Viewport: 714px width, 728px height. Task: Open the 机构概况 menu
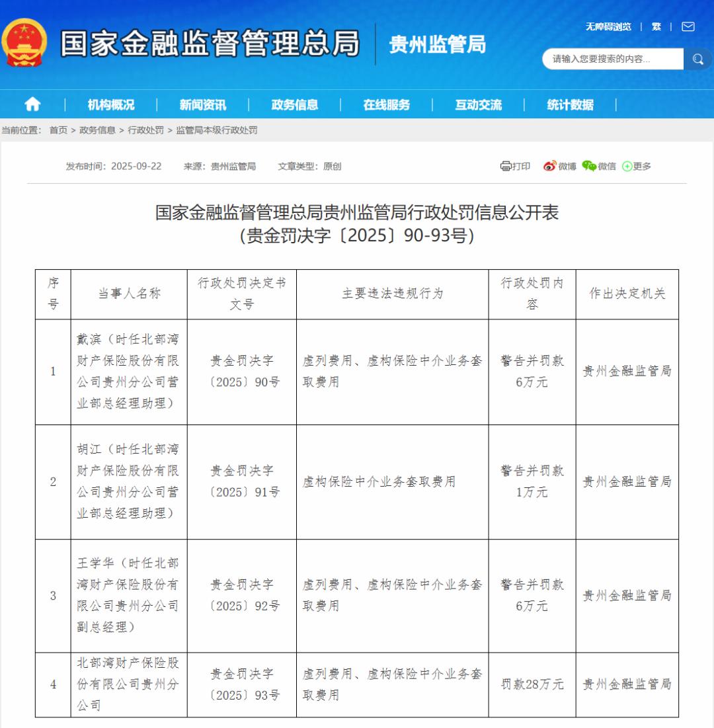(111, 104)
